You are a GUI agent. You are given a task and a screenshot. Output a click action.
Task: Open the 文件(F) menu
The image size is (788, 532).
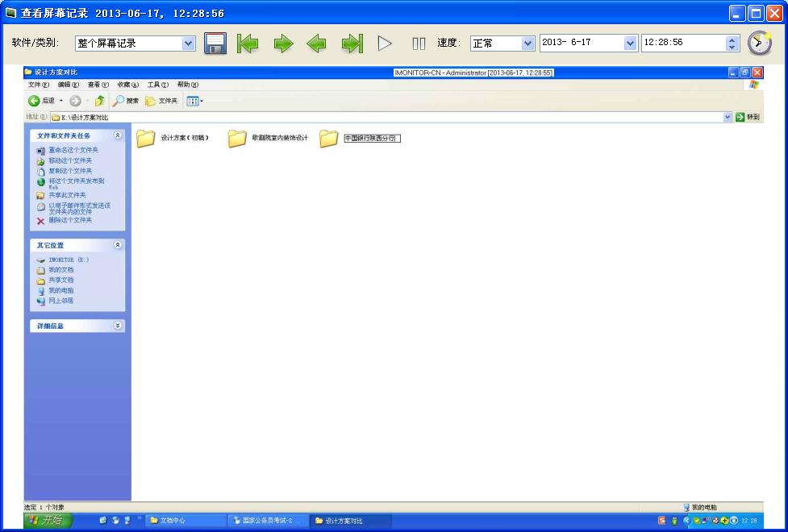pos(38,85)
